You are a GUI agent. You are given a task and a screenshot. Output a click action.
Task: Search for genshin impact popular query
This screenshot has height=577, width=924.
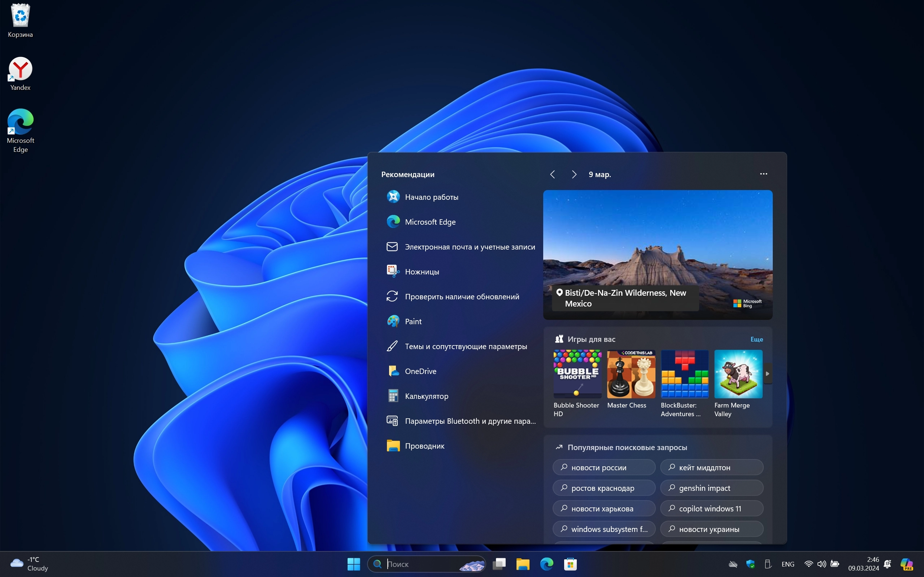pyautogui.click(x=711, y=488)
